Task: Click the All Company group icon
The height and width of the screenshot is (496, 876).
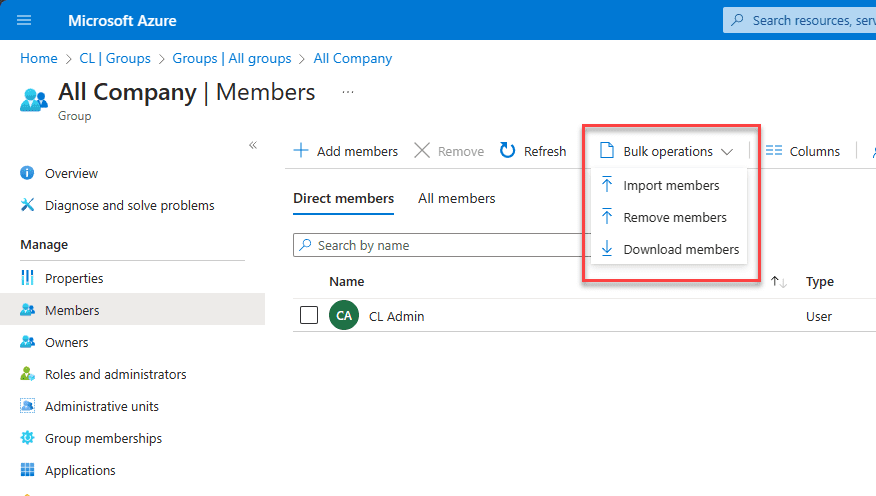Action: click(x=34, y=100)
